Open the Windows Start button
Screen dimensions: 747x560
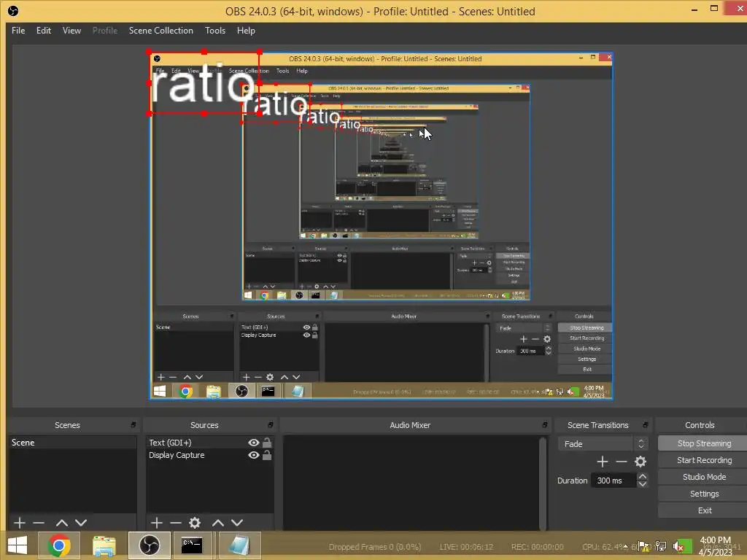(x=18, y=545)
